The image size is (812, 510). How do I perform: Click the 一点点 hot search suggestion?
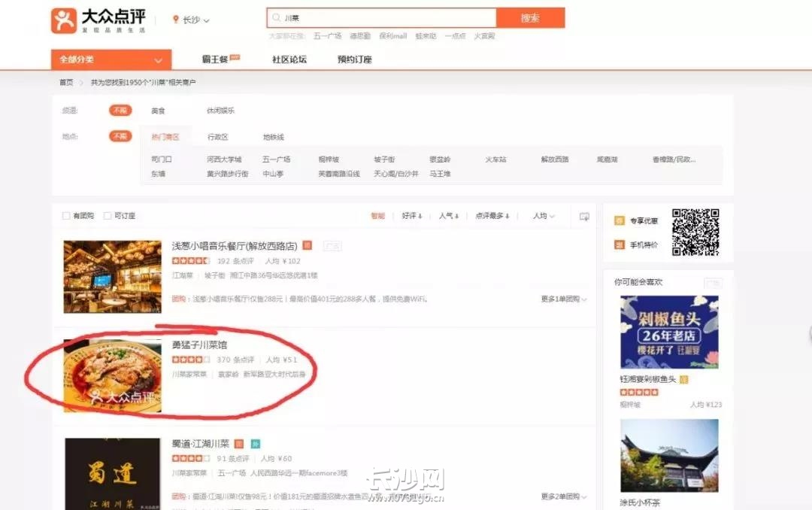coord(455,36)
